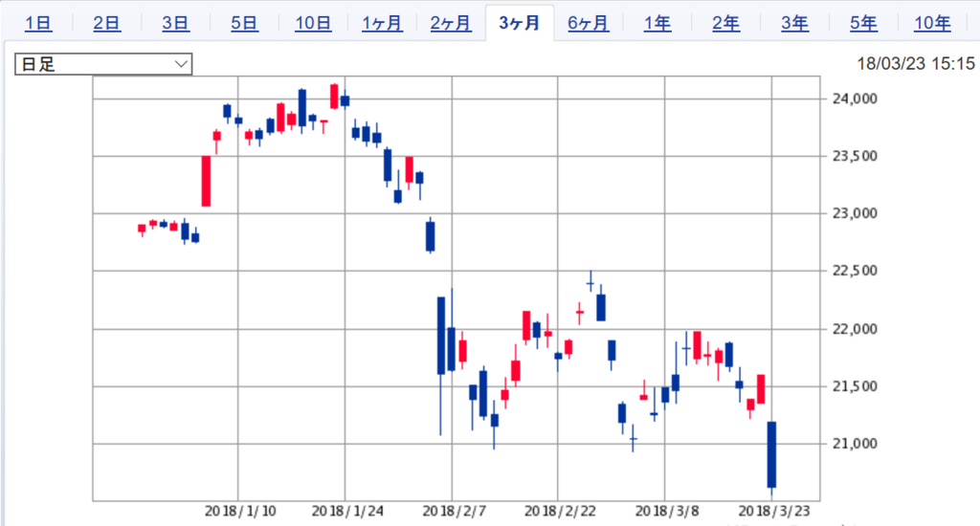Open the 10年 chart range

coord(932,24)
